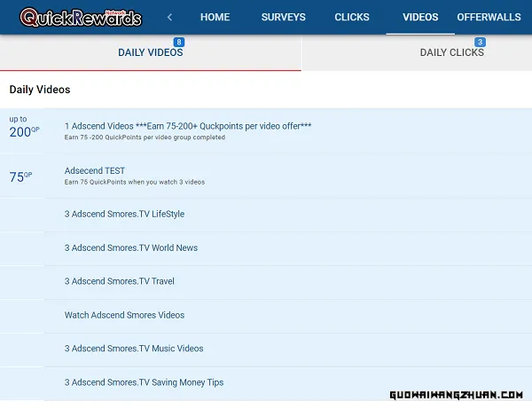
Task: Open 3 Adscend Smores.TV Travel
Action: 120,281
